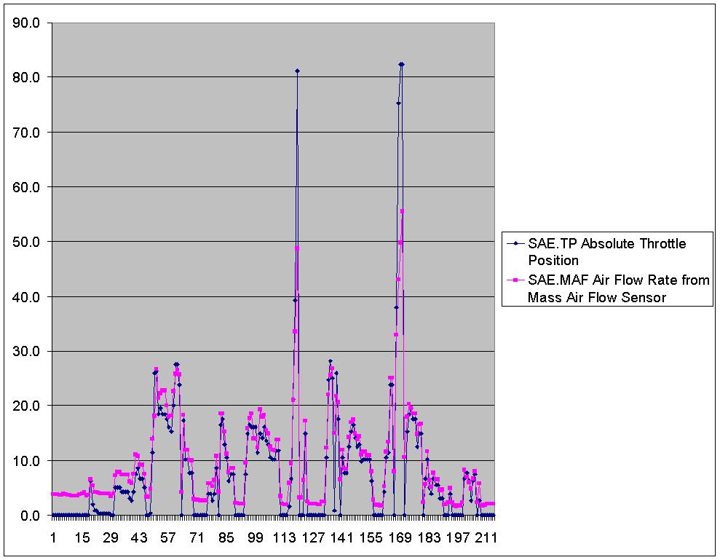Image resolution: width=728 pixels, height=560 pixels.
Task: Select the 20.0 y-axis label
Action: (26, 406)
